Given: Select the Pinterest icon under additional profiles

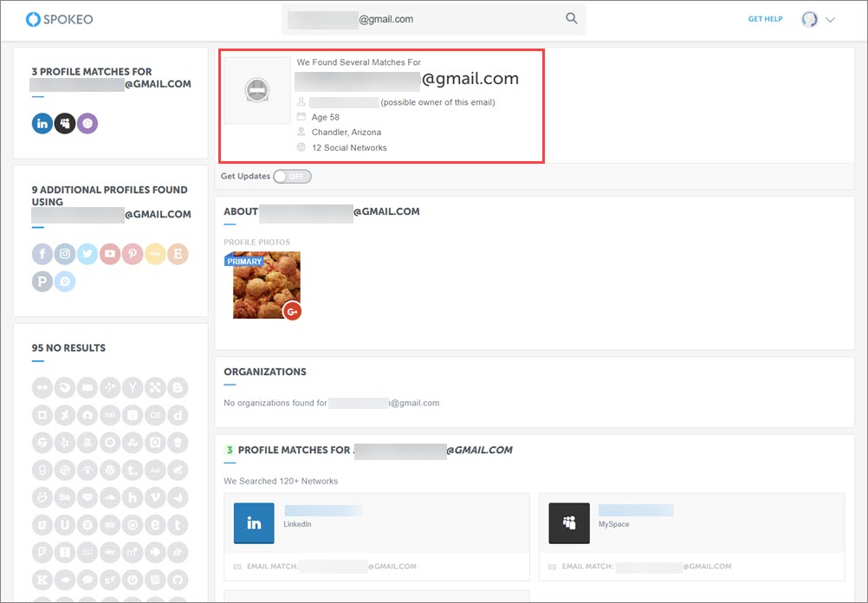Looking at the screenshot, I should pyautogui.click(x=133, y=254).
